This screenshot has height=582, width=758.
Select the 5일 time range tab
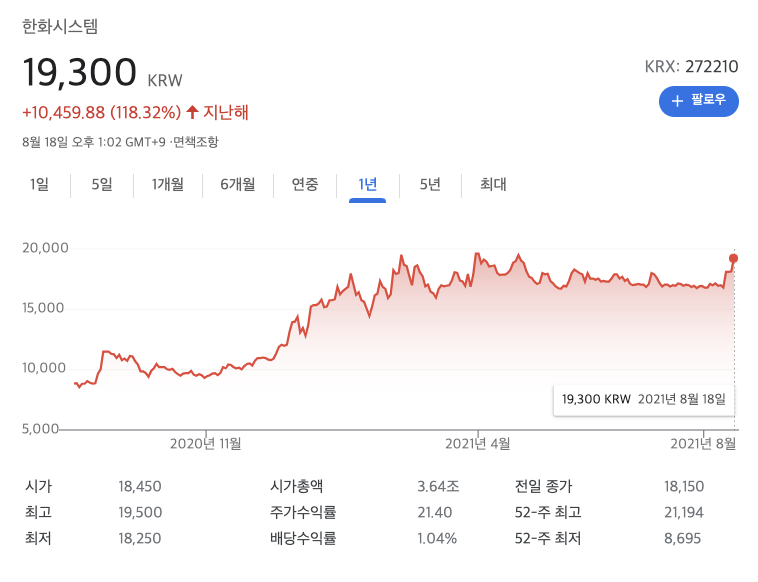102,184
